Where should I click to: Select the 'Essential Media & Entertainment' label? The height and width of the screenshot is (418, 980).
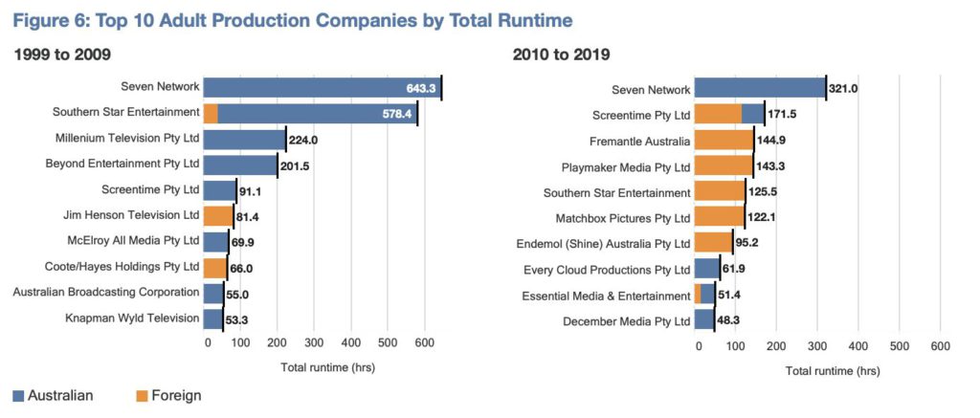click(x=606, y=297)
